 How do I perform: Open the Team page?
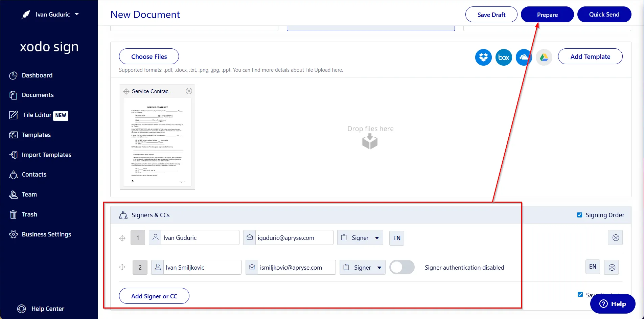29,195
